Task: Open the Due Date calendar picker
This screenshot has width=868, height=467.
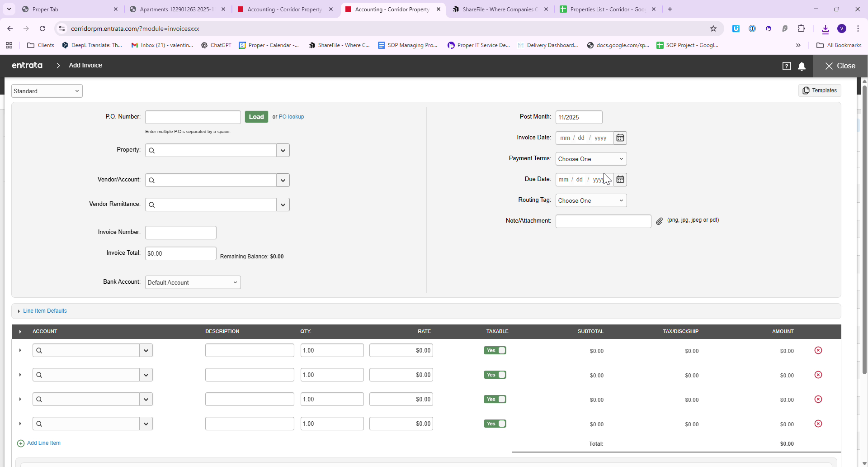Action: coord(620,180)
